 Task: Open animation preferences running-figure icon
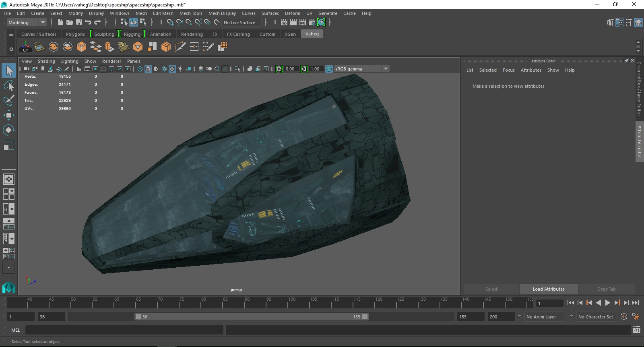tap(636, 317)
